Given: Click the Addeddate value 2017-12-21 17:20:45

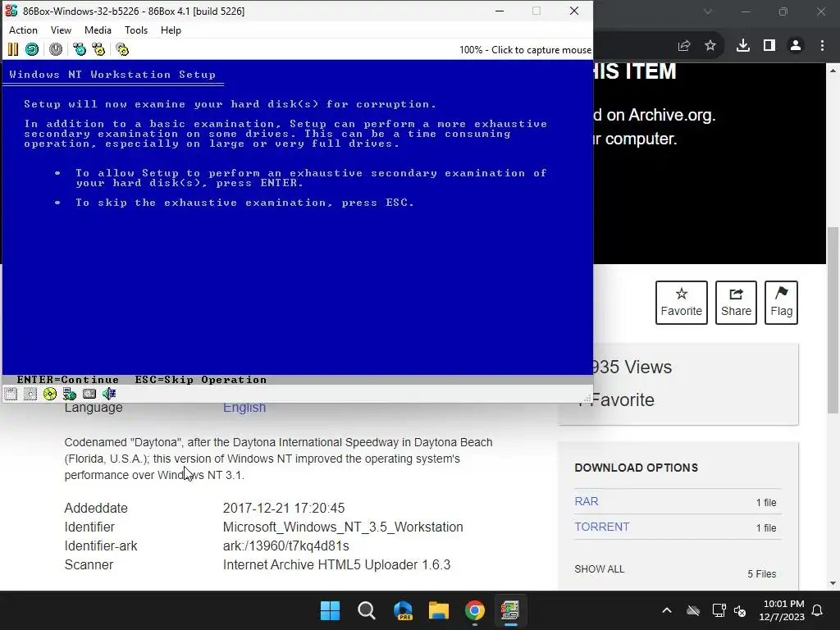Looking at the screenshot, I should pyautogui.click(x=284, y=508).
